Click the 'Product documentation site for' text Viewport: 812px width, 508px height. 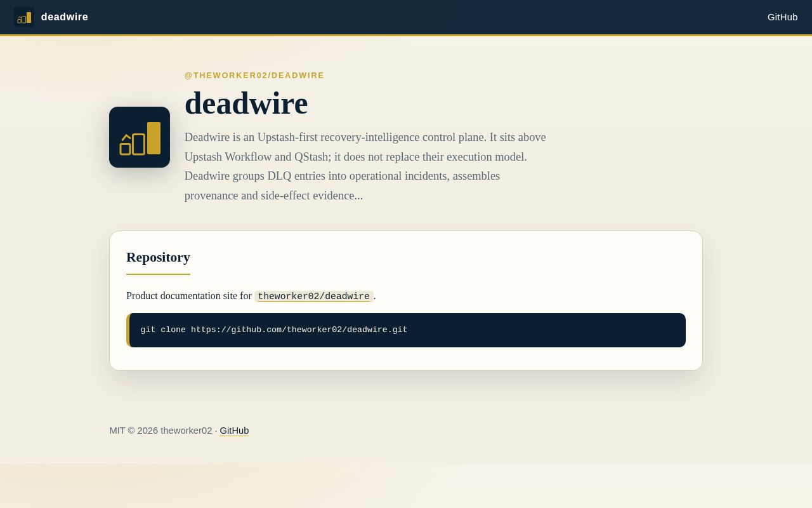click(189, 296)
